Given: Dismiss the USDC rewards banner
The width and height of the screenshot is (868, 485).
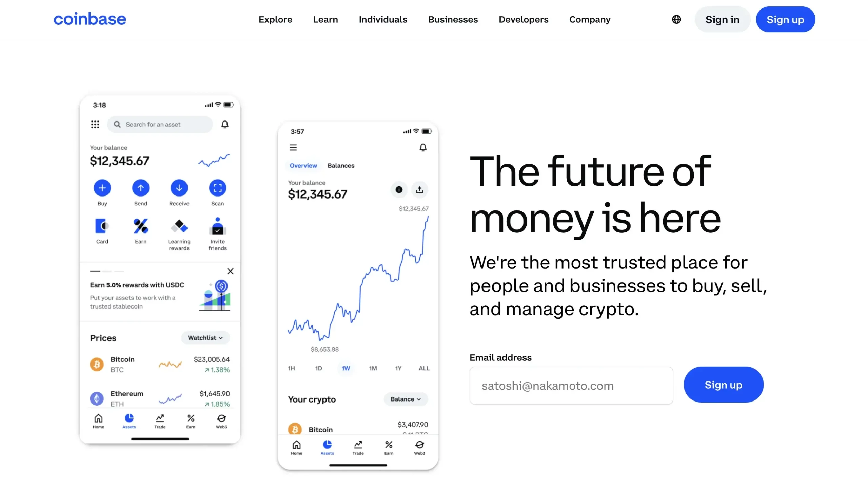Looking at the screenshot, I should point(230,271).
